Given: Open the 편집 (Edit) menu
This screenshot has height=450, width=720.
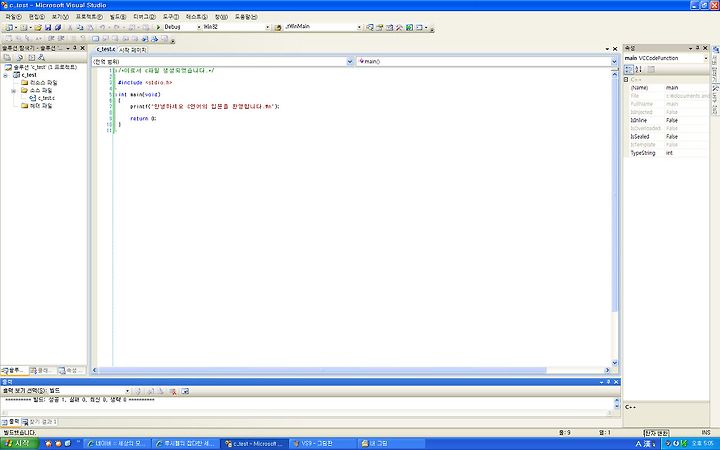Looking at the screenshot, I should click(37, 17).
